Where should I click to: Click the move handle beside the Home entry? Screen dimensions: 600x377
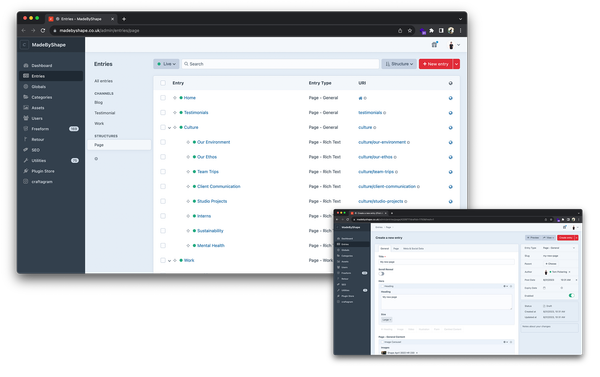click(x=175, y=98)
